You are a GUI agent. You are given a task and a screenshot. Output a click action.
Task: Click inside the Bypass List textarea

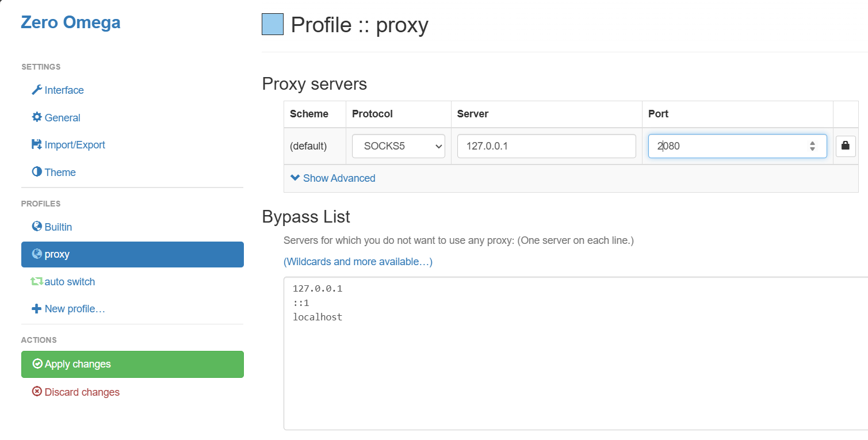pos(576,353)
